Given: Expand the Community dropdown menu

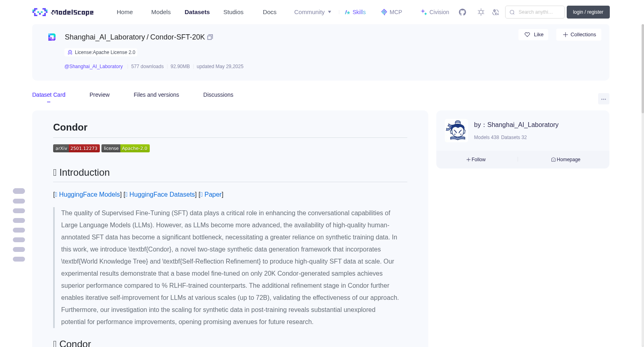Looking at the screenshot, I should click(313, 12).
